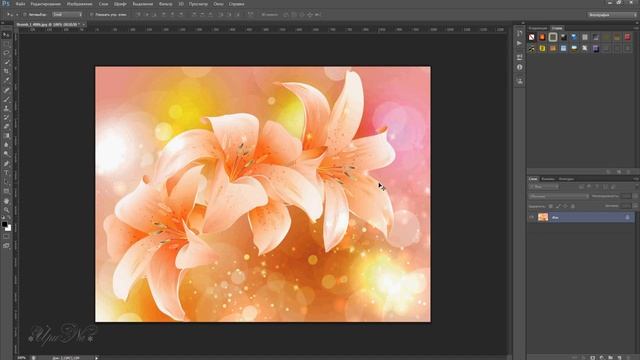Select the Rectangle shape tool
The width and height of the screenshot is (640, 360).
tap(6, 191)
